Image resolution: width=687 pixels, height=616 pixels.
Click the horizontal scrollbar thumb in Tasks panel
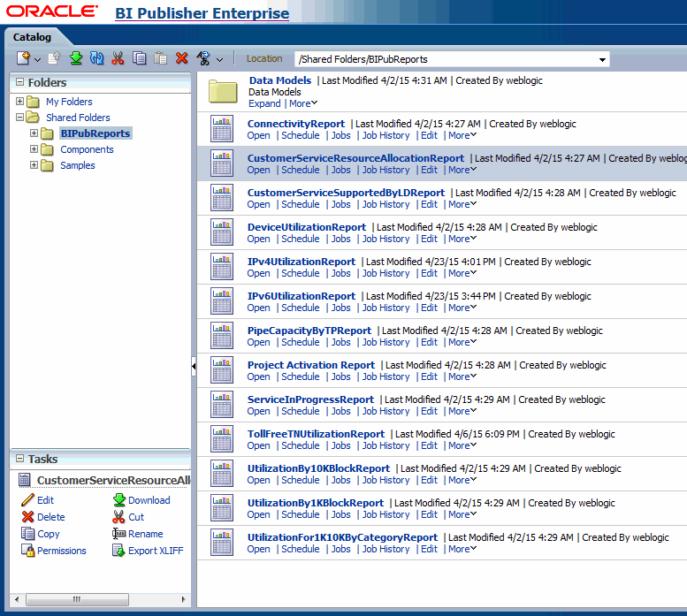(x=77, y=599)
